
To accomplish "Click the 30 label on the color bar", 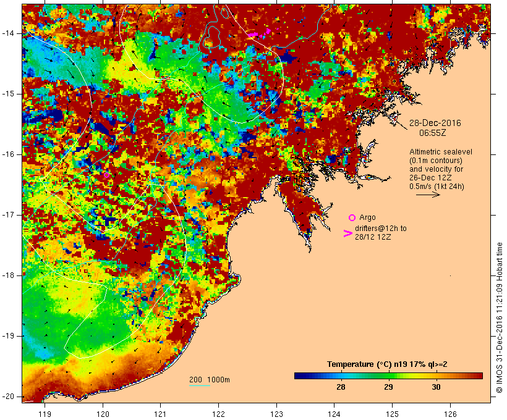I will click(x=436, y=387).
